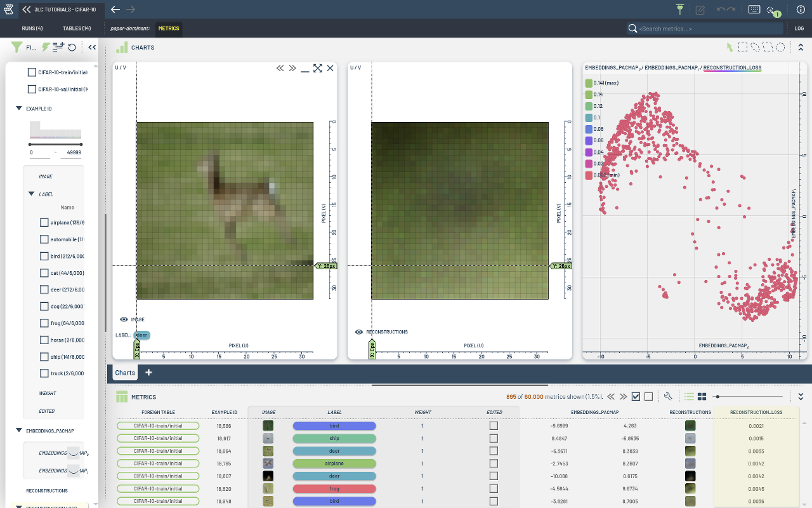The width and height of the screenshot is (812, 508).
Task: Click the LOG button
Action: click(x=799, y=29)
